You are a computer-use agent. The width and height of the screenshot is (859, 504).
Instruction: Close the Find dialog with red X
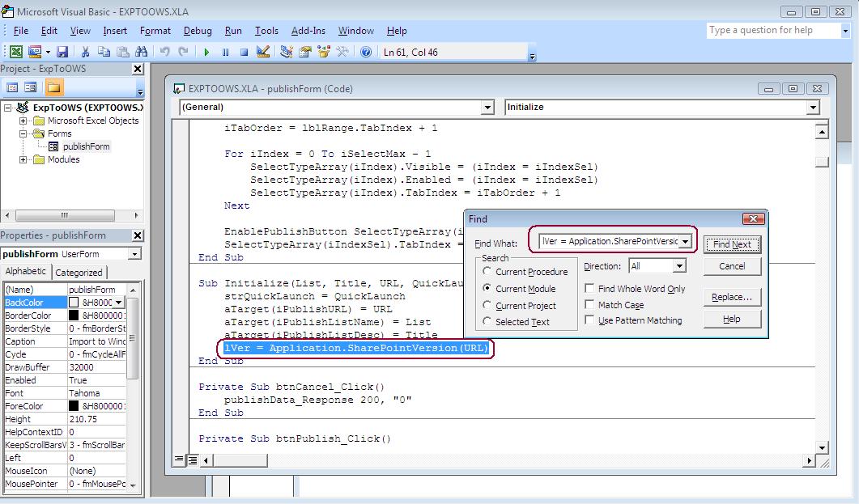[x=753, y=219]
